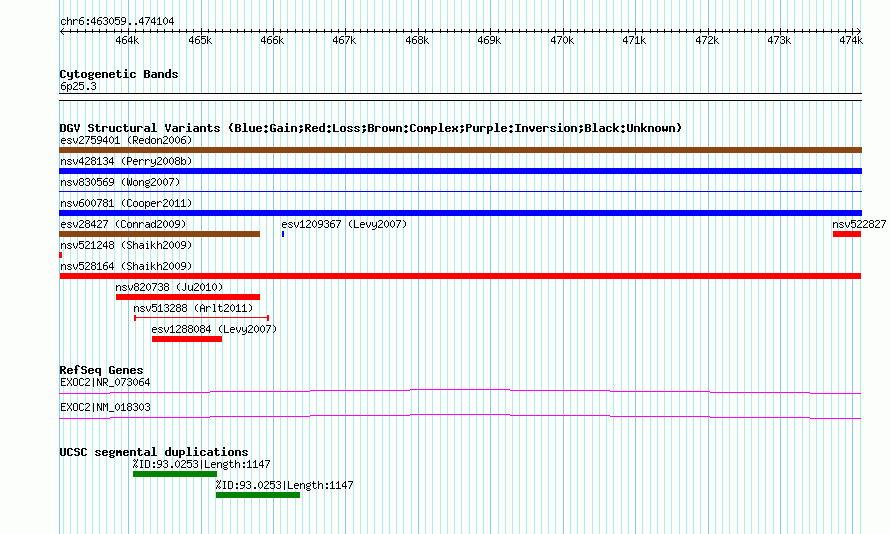This screenshot has height=534, width=890.
Task: Open variant nsv513288 (Arlt2011) label
Action: 193,308
